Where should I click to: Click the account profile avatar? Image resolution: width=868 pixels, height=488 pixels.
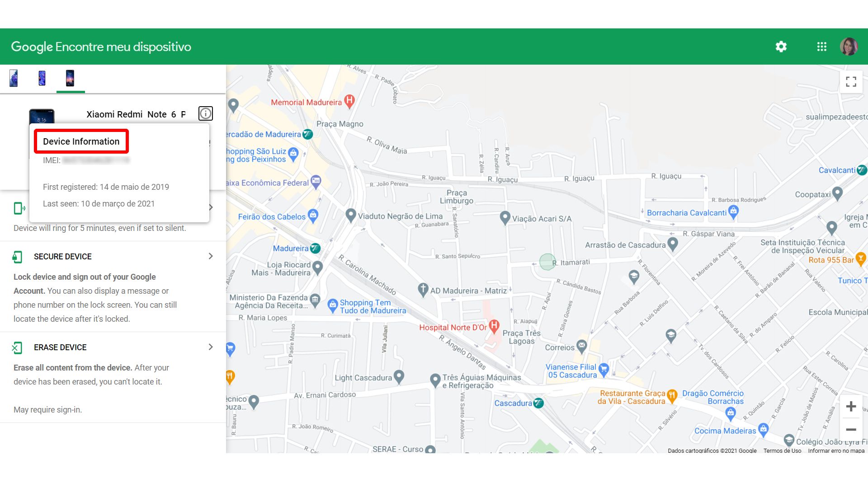pos(849,47)
